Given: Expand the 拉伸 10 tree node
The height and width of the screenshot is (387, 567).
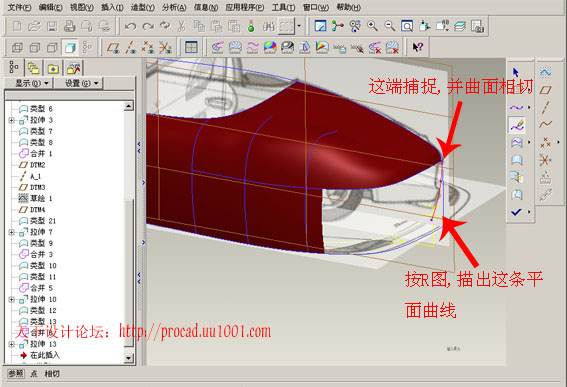Looking at the screenshot, I should pos(11,299).
